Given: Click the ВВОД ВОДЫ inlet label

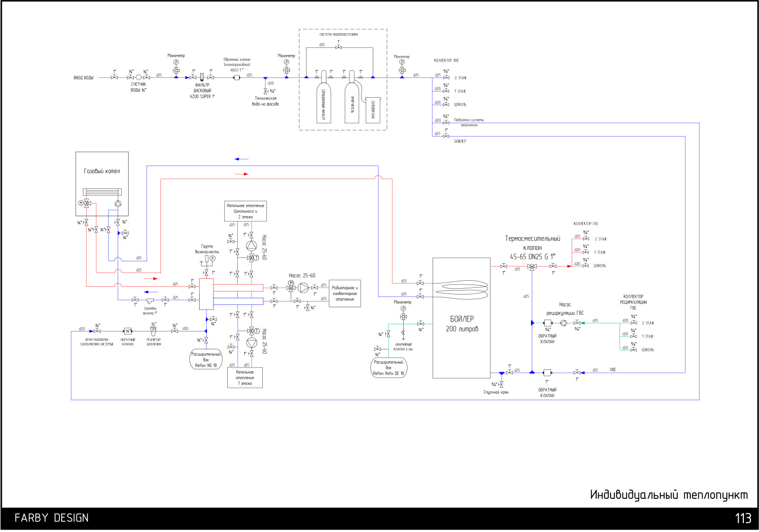Looking at the screenshot, I should click(x=83, y=78).
